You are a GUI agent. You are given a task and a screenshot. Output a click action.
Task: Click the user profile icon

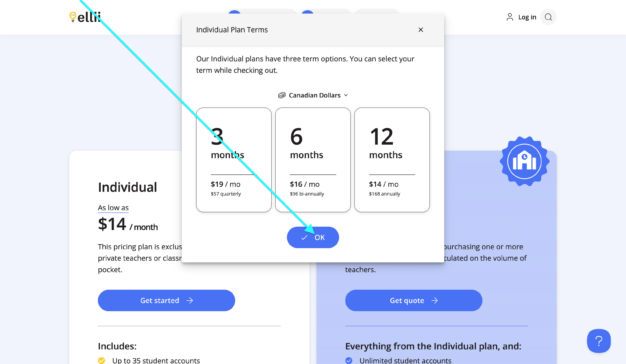(510, 17)
